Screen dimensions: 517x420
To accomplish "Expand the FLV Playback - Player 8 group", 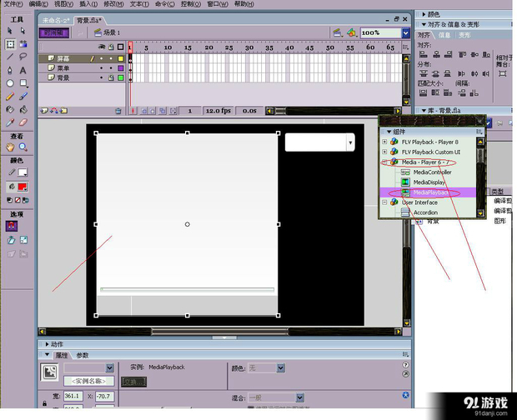I will (384, 142).
